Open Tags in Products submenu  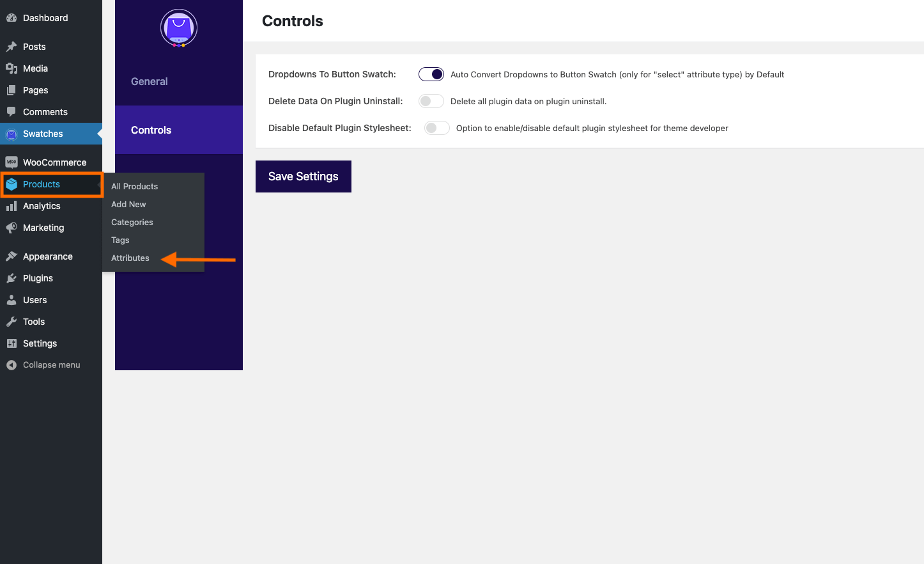pyautogui.click(x=120, y=240)
